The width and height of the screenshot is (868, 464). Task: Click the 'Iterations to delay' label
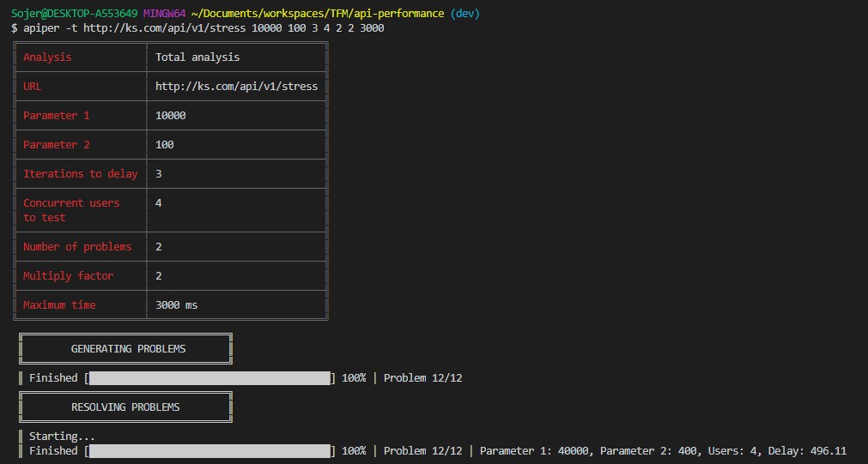(80, 173)
